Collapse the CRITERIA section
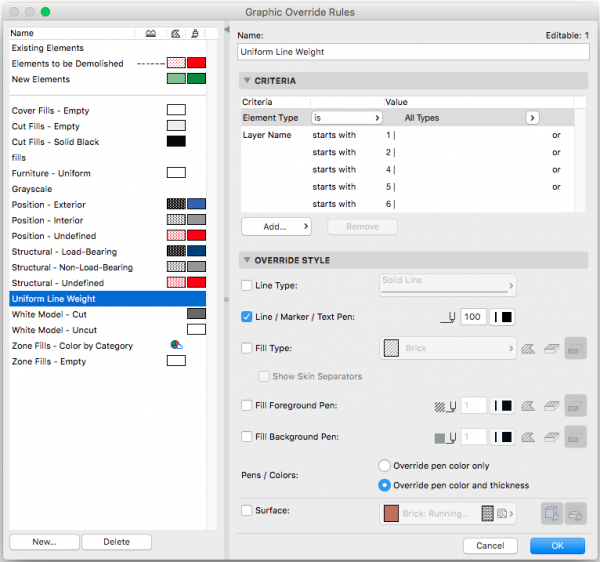600x562 pixels. pos(247,80)
